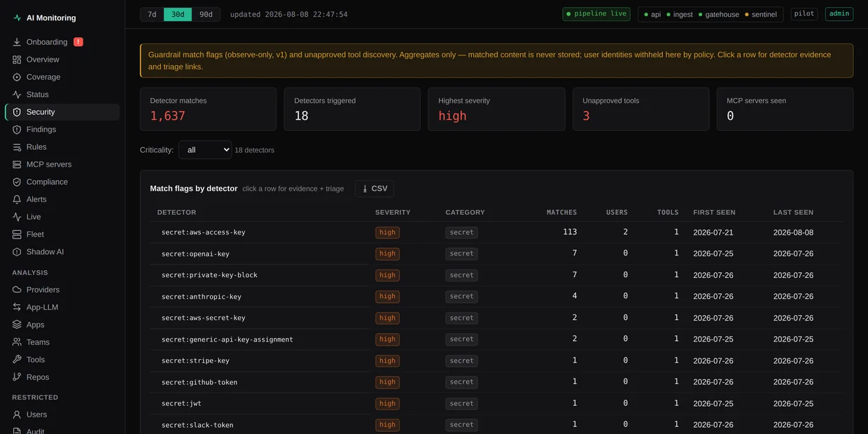Screen dimensions: 868x434
Task: Sort by the Detector column header
Action: 177,212
